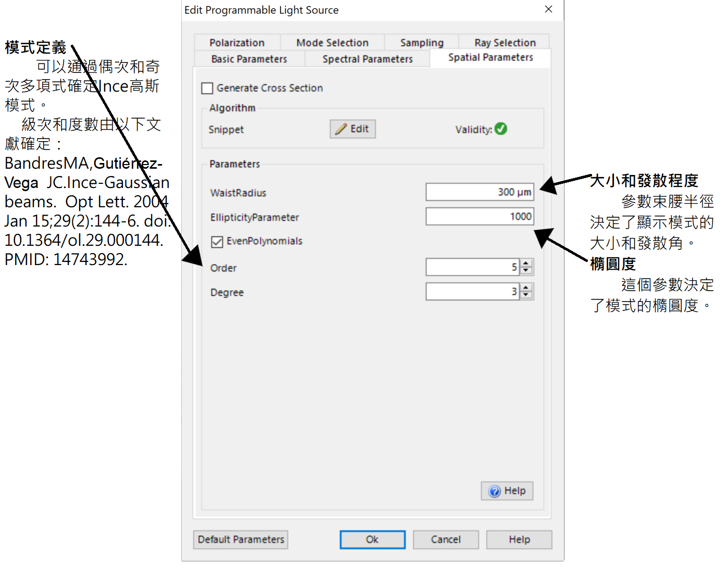Click the EllipticityParameter input field

(480, 217)
